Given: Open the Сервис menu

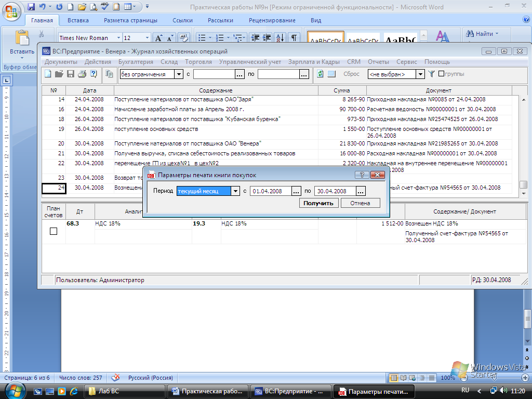Looking at the screenshot, I should pyautogui.click(x=406, y=62).
